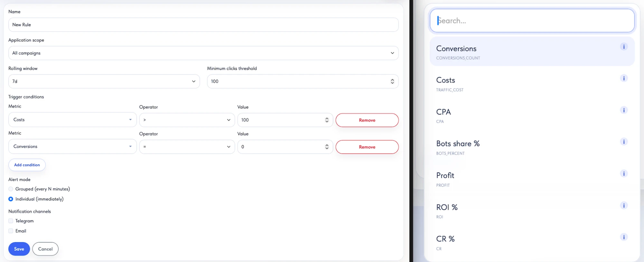The image size is (644, 262).
Task: Save the new rule
Action: (19, 249)
